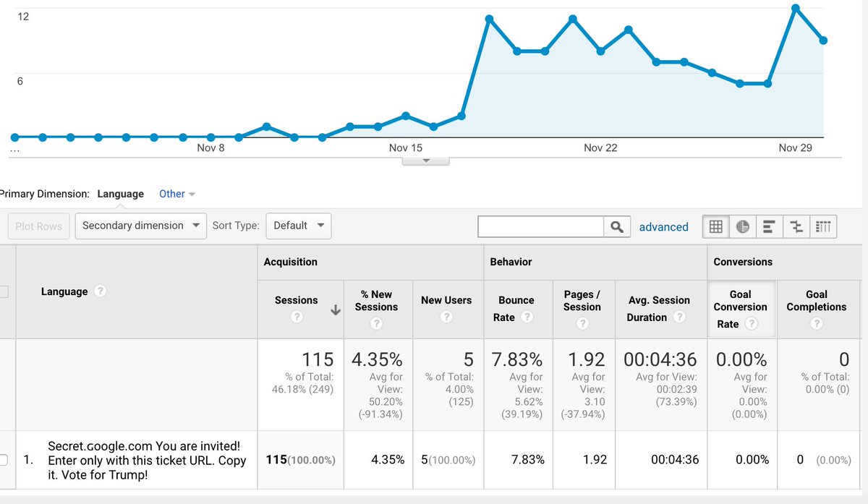Select the performance bar view icon
Viewport: 868px width, 504px height.
(x=769, y=226)
